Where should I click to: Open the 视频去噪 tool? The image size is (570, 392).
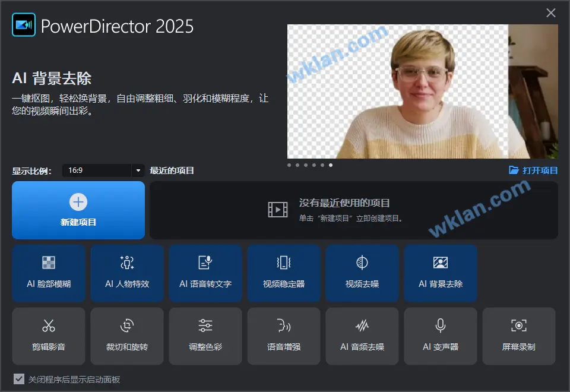pyautogui.click(x=362, y=273)
